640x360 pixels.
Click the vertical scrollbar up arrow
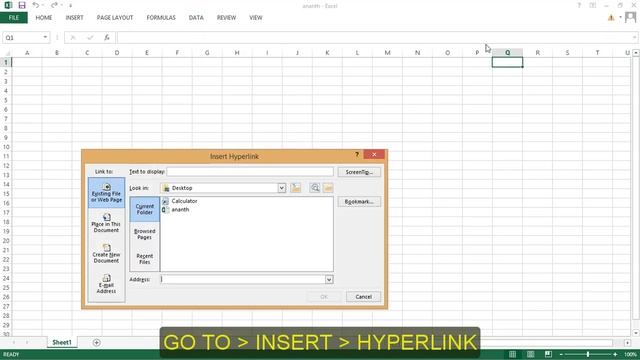tap(636, 53)
